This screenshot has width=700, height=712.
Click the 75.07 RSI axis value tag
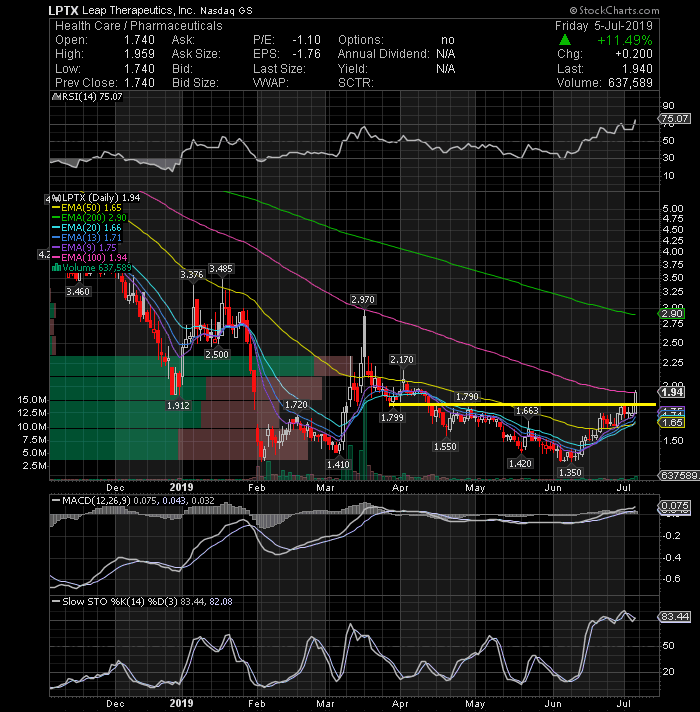[675, 119]
